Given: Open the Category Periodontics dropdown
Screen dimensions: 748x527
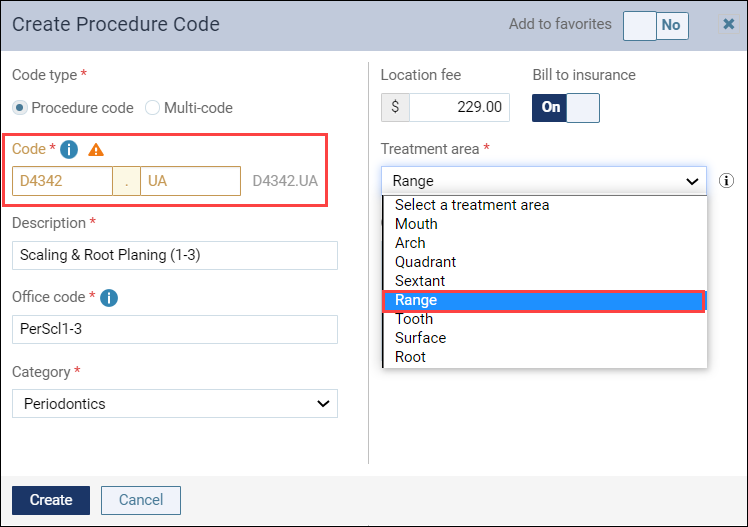Looking at the screenshot, I should pyautogui.click(x=175, y=404).
